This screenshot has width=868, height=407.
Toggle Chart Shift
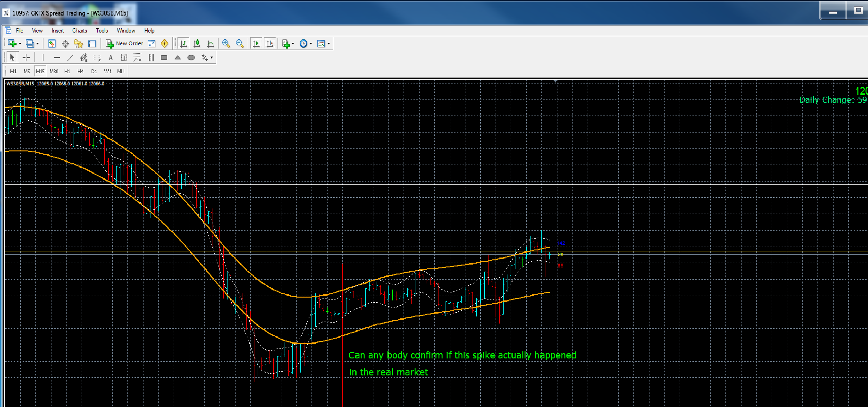(x=270, y=43)
